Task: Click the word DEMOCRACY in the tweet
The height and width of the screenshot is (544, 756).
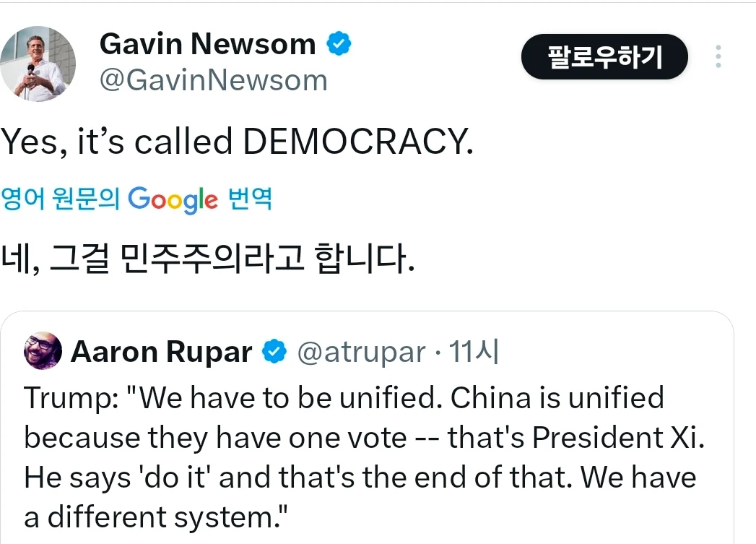Action: pos(357,142)
